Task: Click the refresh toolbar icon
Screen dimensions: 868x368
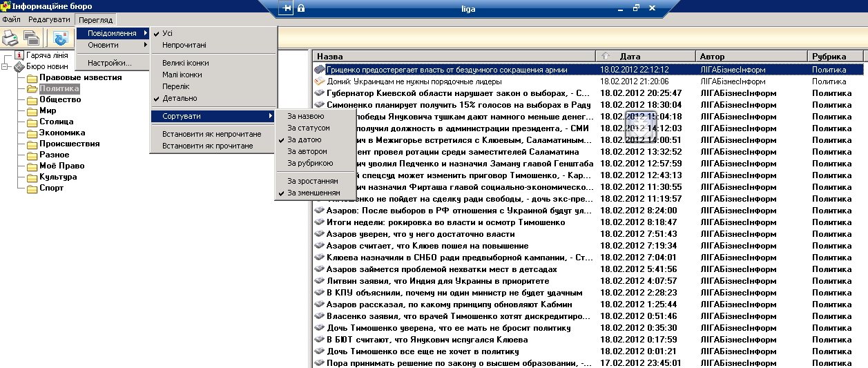Action: coord(60,38)
